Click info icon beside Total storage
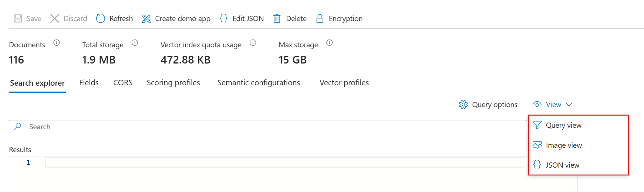This screenshot has height=192, width=644. coord(135,43)
